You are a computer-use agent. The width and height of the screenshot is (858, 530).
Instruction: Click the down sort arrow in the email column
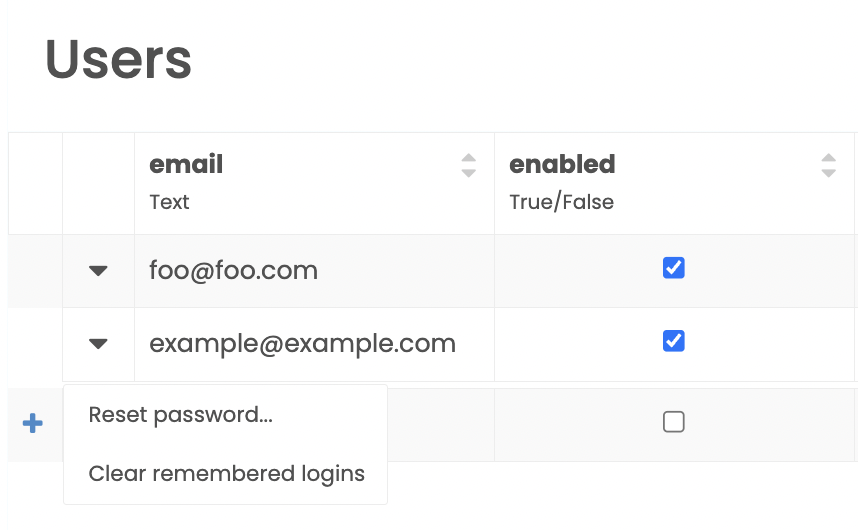click(x=468, y=173)
